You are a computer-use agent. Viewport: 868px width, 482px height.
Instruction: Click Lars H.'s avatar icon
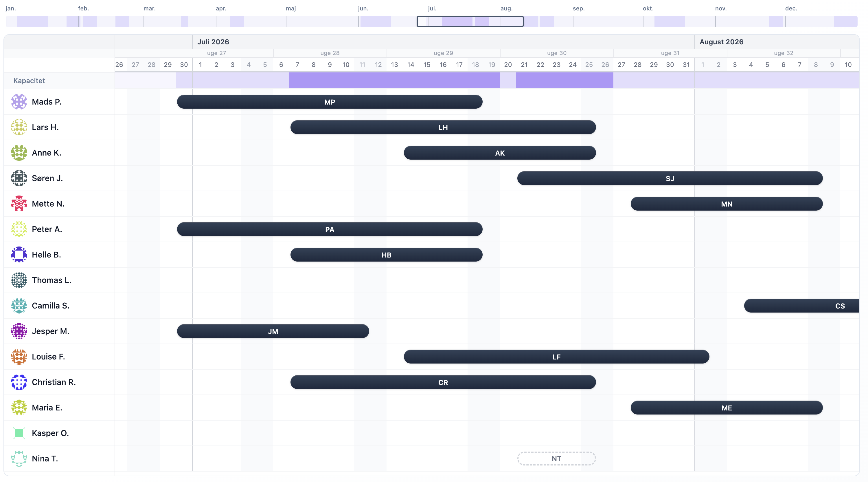point(19,127)
